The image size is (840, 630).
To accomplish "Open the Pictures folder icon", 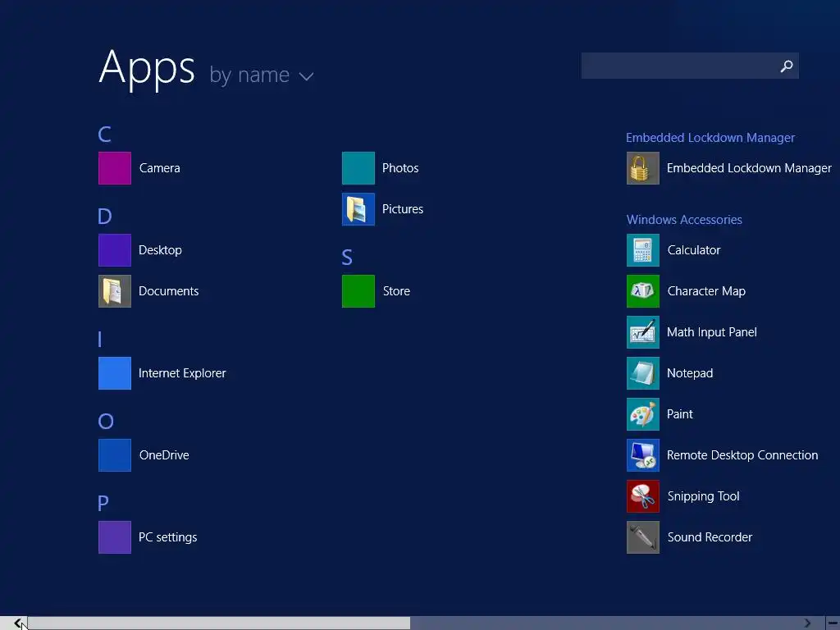I will [358, 209].
